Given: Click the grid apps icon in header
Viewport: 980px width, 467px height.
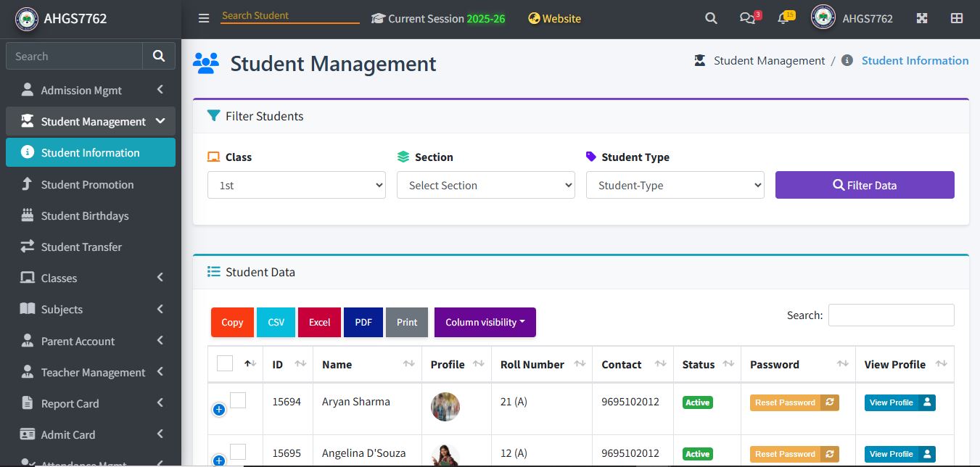Looking at the screenshot, I should point(957,18).
